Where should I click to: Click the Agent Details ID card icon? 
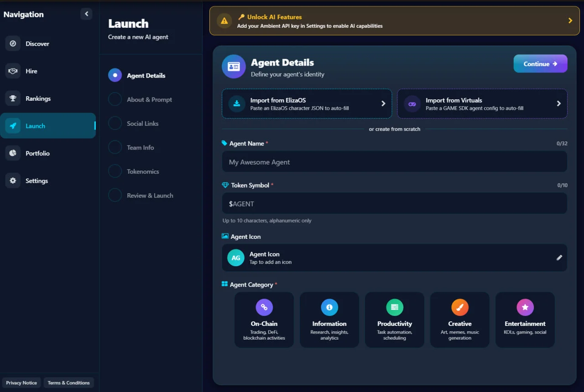[234, 67]
